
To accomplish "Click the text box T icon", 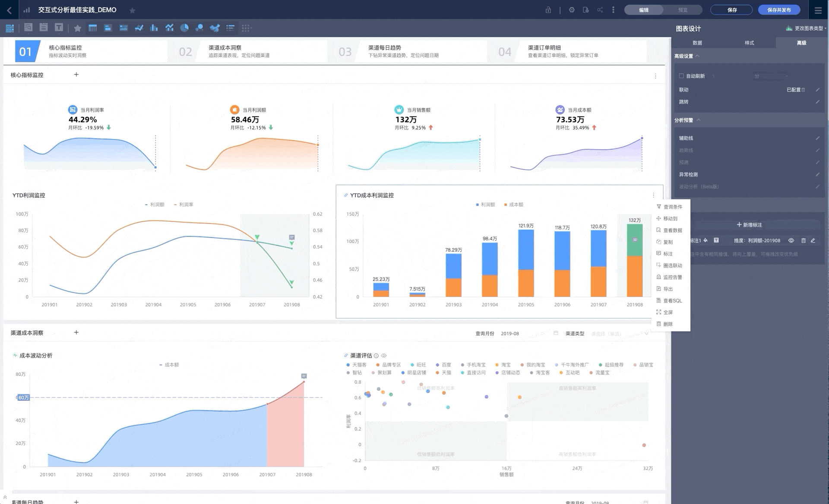I will [x=59, y=28].
